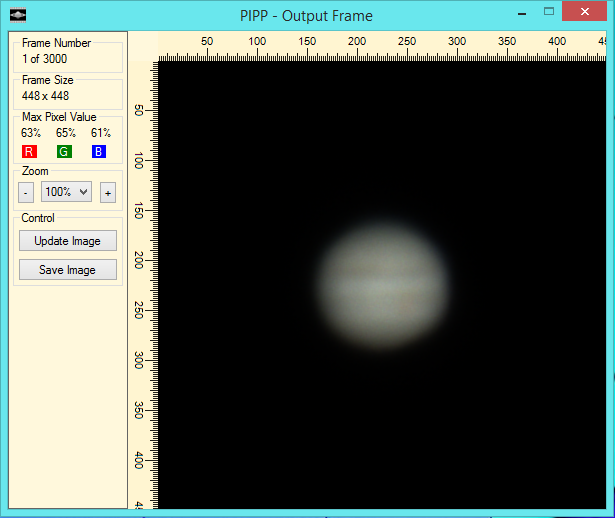Increase zoom with the plus button

pyautogui.click(x=108, y=193)
